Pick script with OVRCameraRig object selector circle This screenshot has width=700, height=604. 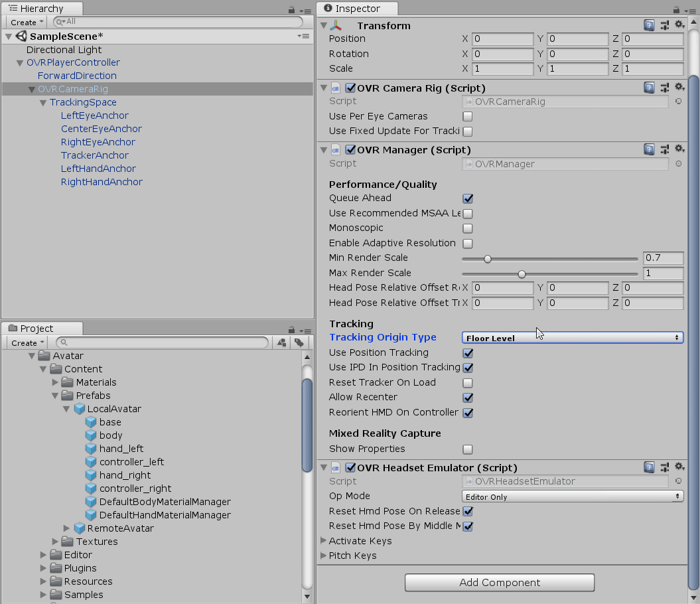point(679,102)
